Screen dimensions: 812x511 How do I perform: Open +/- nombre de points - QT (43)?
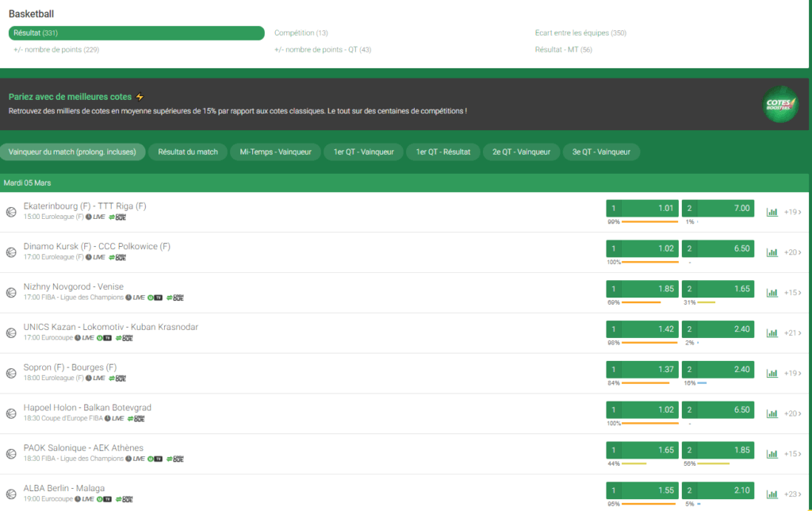pyautogui.click(x=323, y=50)
